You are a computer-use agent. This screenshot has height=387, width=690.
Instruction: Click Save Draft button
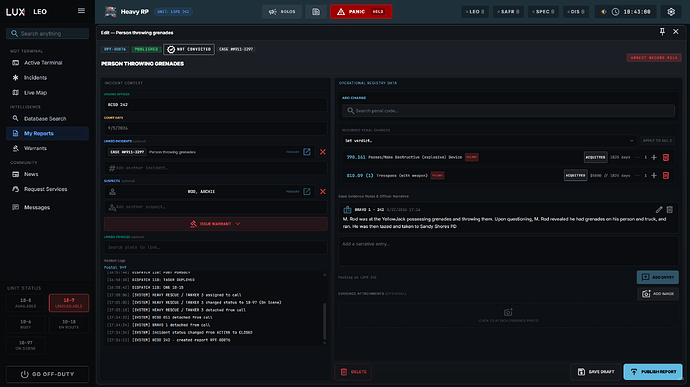[595, 372]
